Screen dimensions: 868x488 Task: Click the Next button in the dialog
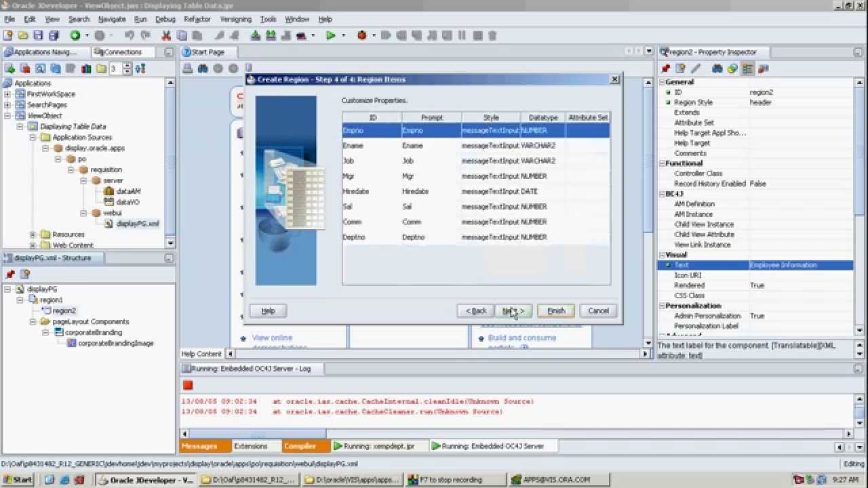514,310
